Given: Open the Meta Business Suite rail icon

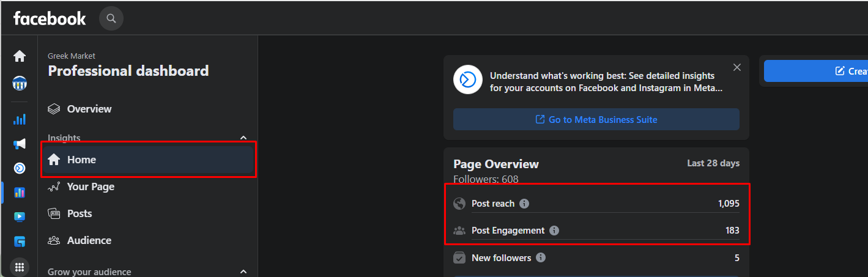Looking at the screenshot, I should point(20,168).
